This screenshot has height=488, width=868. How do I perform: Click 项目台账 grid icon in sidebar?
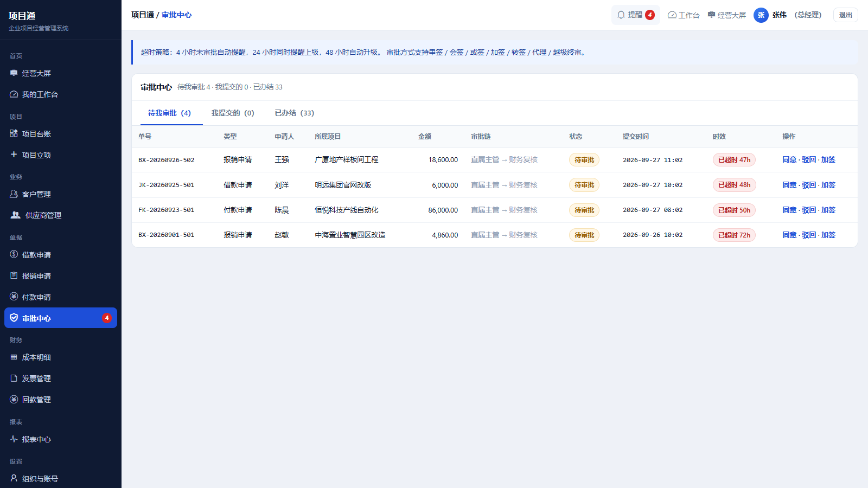point(14,133)
